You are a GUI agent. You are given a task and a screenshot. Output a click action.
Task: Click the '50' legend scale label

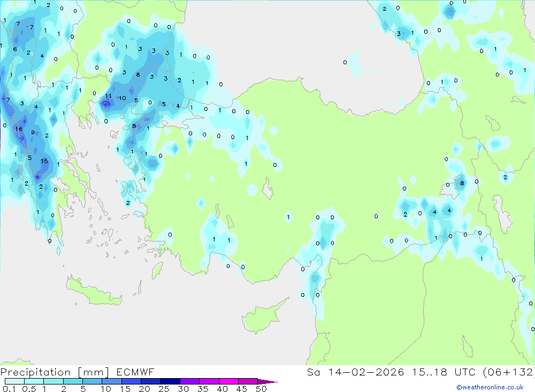pos(261,389)
